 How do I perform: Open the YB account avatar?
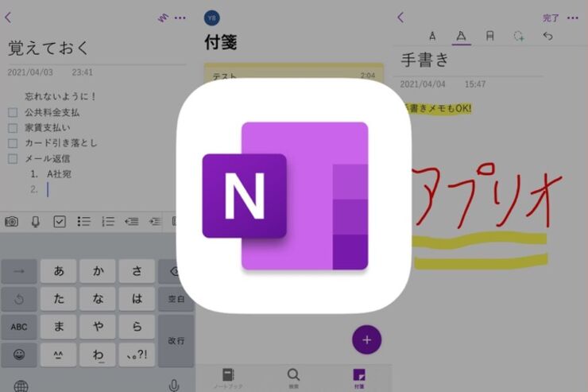coord(212,18)
